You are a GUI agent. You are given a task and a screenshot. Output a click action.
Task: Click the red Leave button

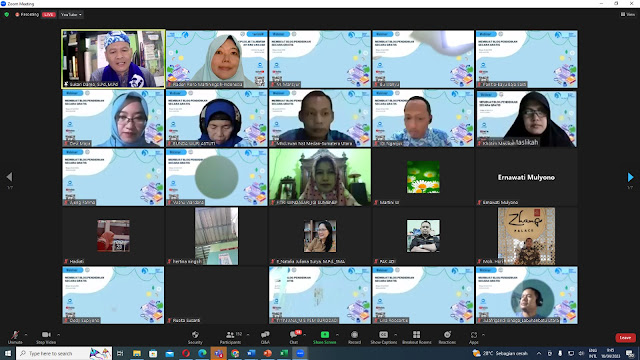pyautogui.click(x=625, y=338)
